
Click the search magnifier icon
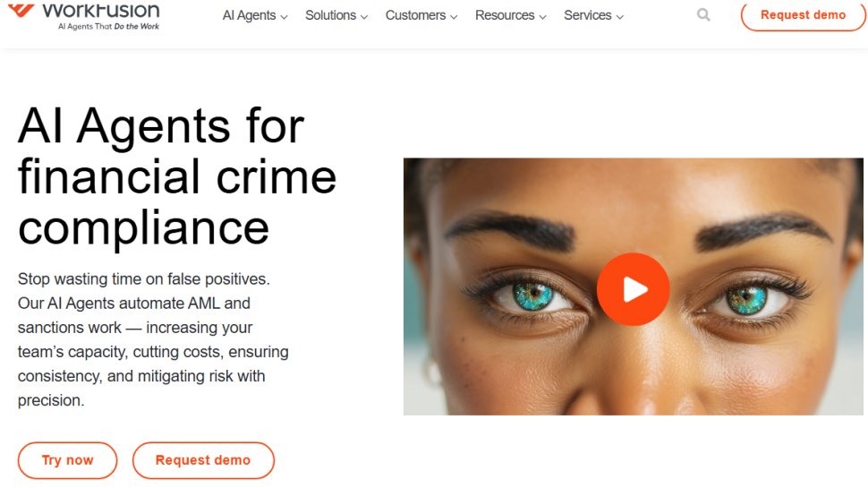point(703,15)
